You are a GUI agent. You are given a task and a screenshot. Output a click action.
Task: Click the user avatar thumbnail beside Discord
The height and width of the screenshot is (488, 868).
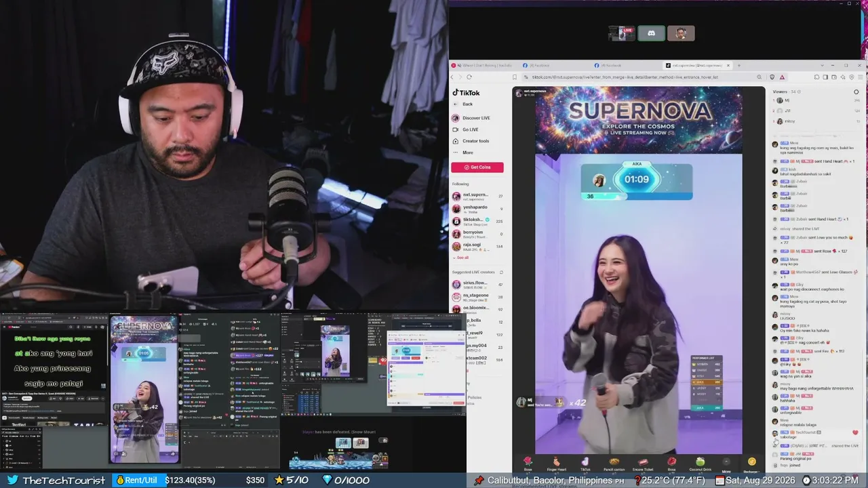coord(681,33)
